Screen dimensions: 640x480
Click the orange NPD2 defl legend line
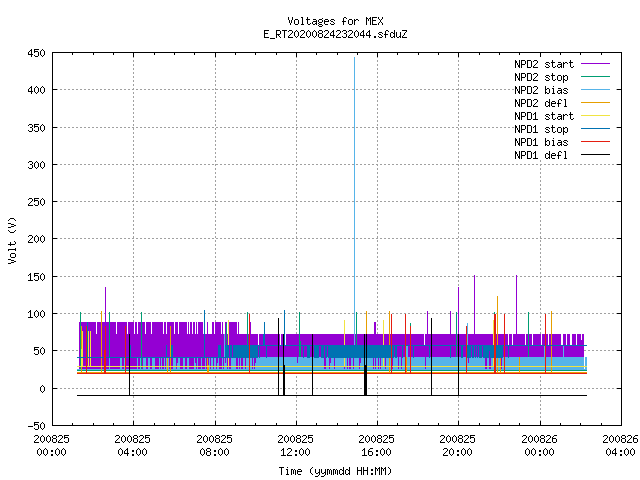(x=595, y=103)
